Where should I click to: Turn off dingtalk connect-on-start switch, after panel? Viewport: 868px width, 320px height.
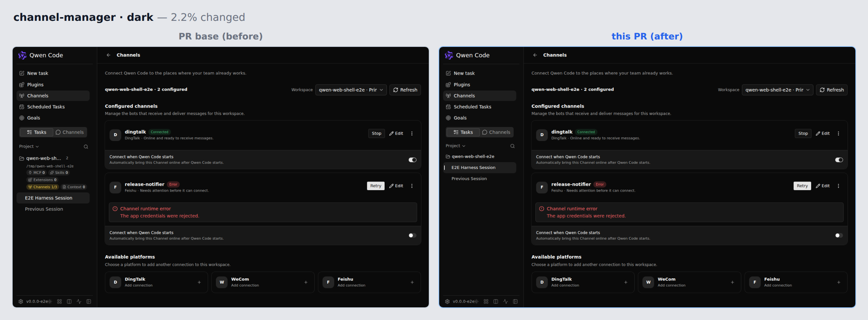pyautogui.click(x=839, y=160)
